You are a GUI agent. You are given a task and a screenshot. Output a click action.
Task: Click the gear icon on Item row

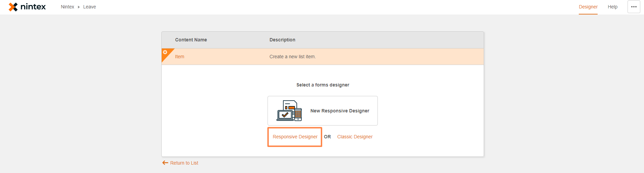coord(165,52)
